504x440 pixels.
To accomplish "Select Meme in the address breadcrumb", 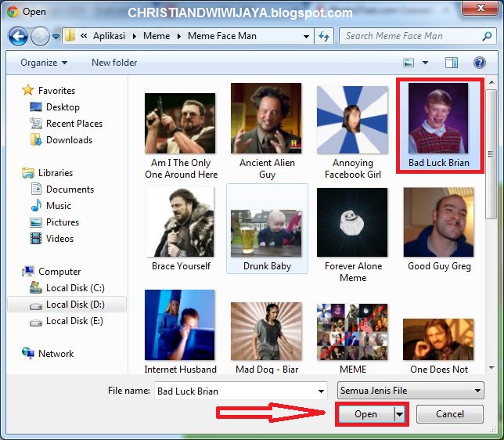I will 157,36.
